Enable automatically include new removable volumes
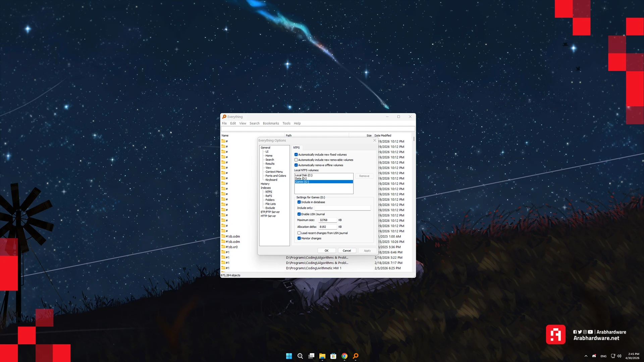This screenshot has height=362, width=644. [296, 160]
